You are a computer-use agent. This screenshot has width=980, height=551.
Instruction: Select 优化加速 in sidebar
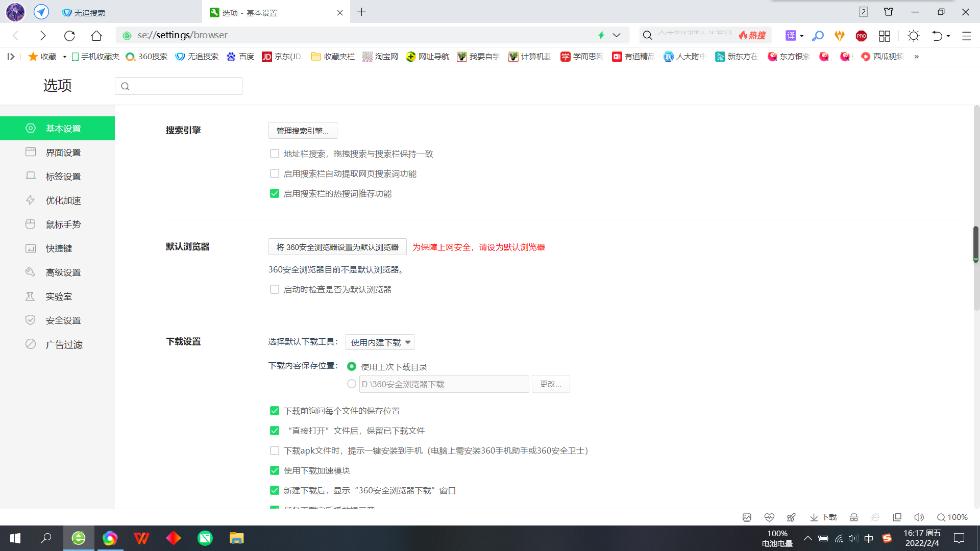coord(57,200)
